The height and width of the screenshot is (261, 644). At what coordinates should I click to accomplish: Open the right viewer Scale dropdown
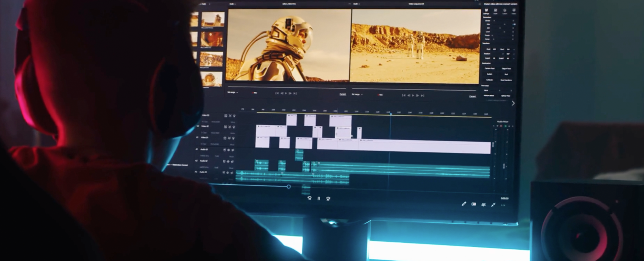(356, 4)
